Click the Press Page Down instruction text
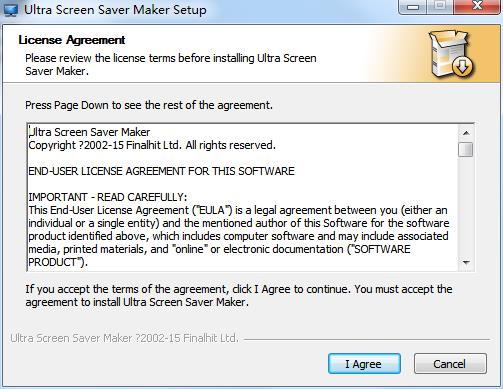 (x=149, y=105)
